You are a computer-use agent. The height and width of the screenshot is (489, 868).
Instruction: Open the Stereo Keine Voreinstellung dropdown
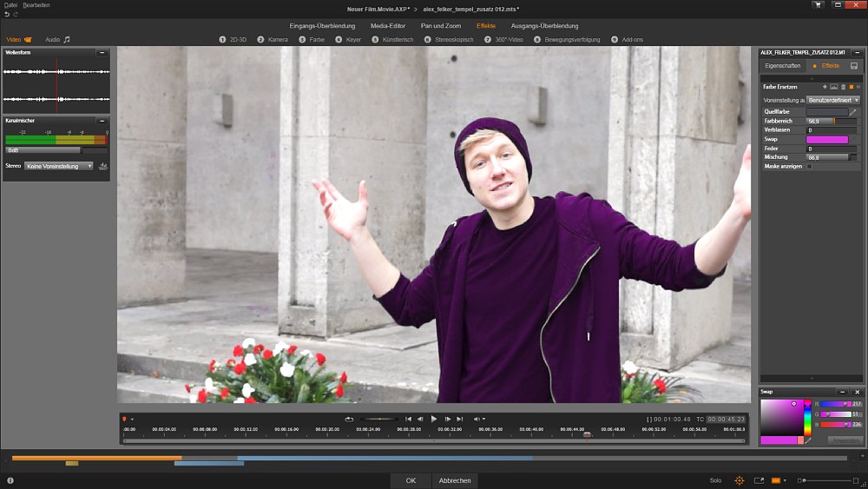59,165
